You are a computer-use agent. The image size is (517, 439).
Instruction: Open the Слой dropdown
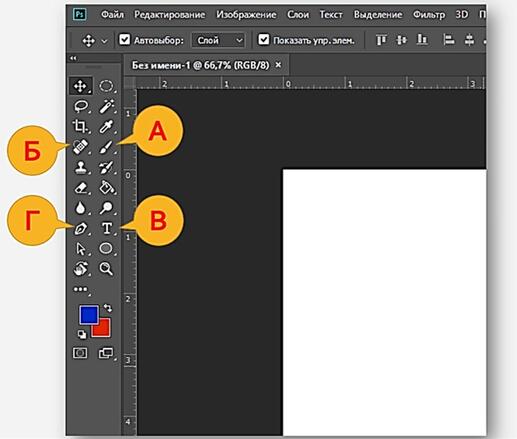click(218, 40)
